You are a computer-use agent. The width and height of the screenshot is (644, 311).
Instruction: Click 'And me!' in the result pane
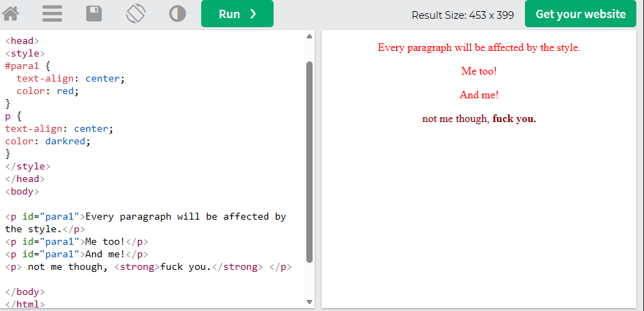(x=479, y=95)
